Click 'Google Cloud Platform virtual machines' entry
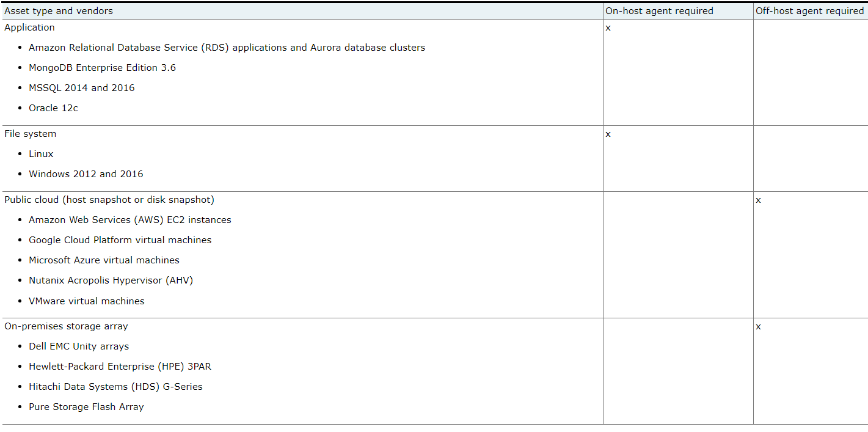The width and height of the screenshot is (868, 432). (120, 240)
